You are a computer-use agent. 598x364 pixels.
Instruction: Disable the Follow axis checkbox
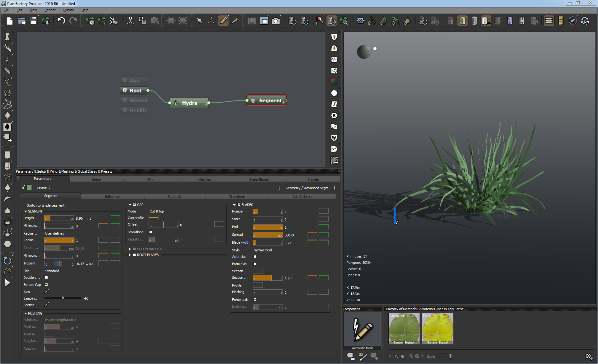coord(255,300)
